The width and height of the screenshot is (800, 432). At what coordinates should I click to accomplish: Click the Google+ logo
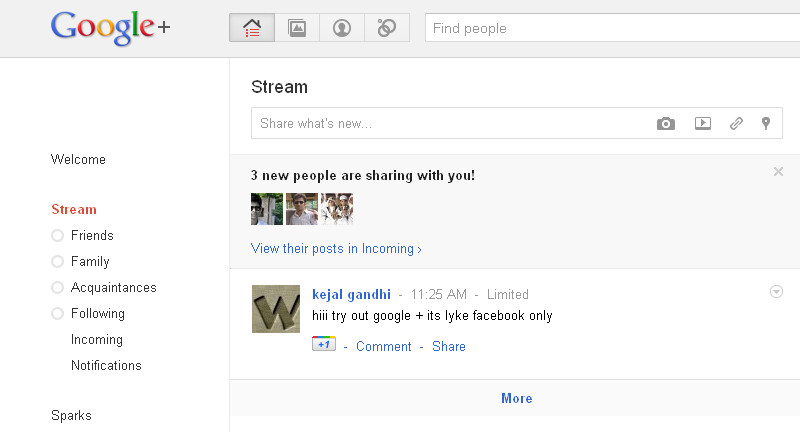click(x=110, y=28)
